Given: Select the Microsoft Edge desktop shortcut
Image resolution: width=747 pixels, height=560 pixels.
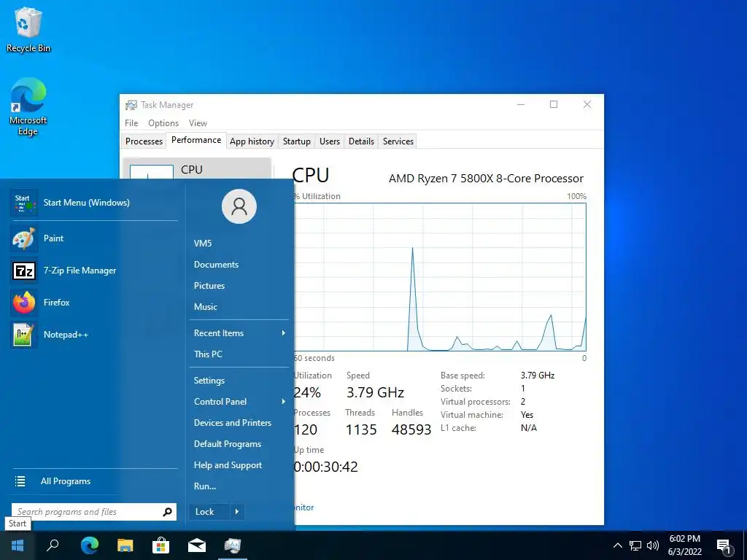Looking at the screenshot, I should tap(28, 107).
